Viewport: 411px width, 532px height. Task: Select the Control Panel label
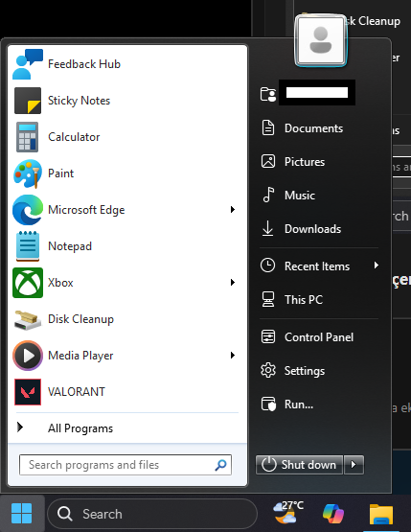[x=319, y=337]
